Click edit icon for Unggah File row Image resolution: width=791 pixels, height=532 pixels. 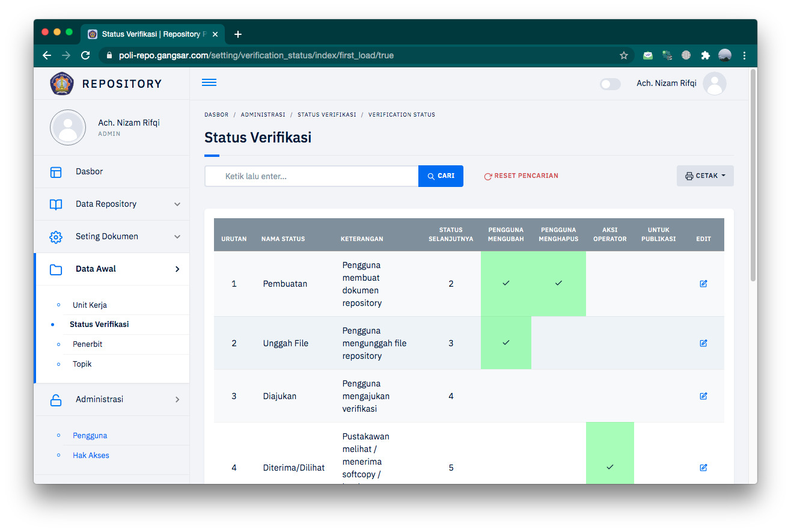coord(703,343)
